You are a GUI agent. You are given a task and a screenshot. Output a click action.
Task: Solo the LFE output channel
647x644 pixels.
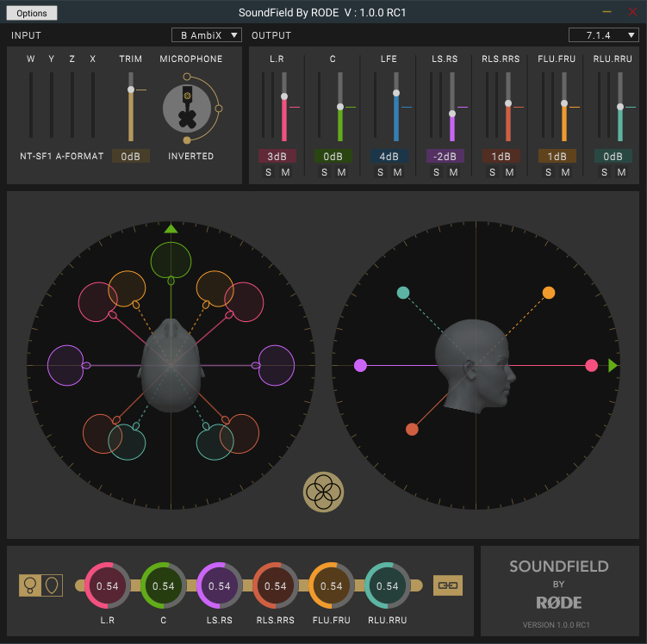380,172
